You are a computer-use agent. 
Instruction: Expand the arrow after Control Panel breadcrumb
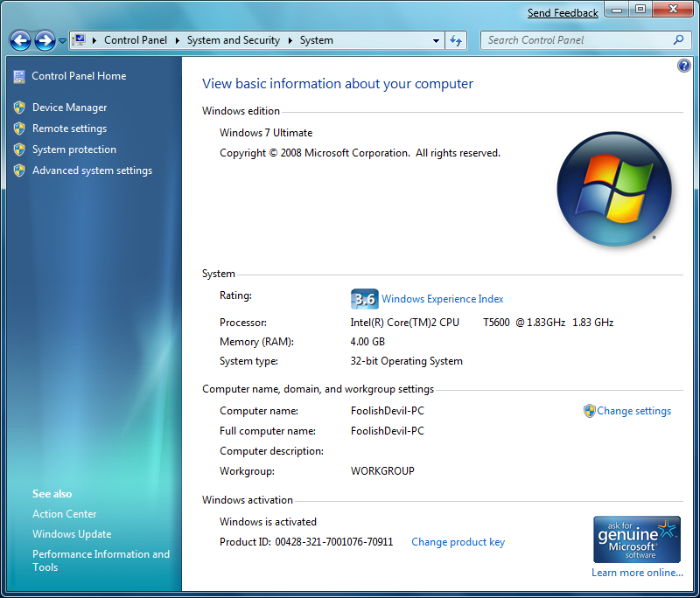point(178,40)
